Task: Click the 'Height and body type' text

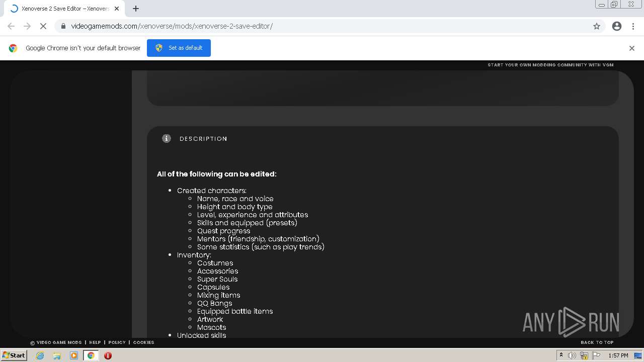Action: (x=234, y=207)
